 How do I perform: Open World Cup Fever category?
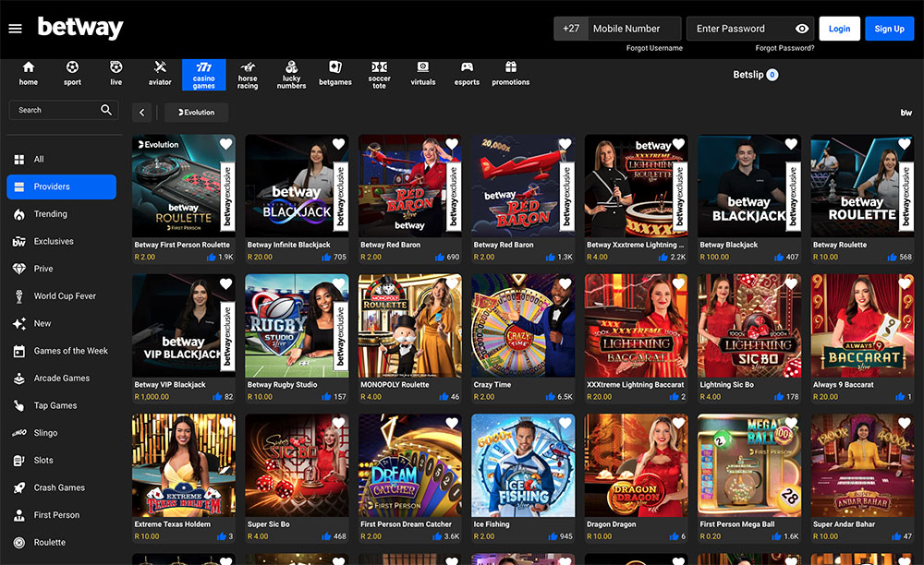pos(61,296)
